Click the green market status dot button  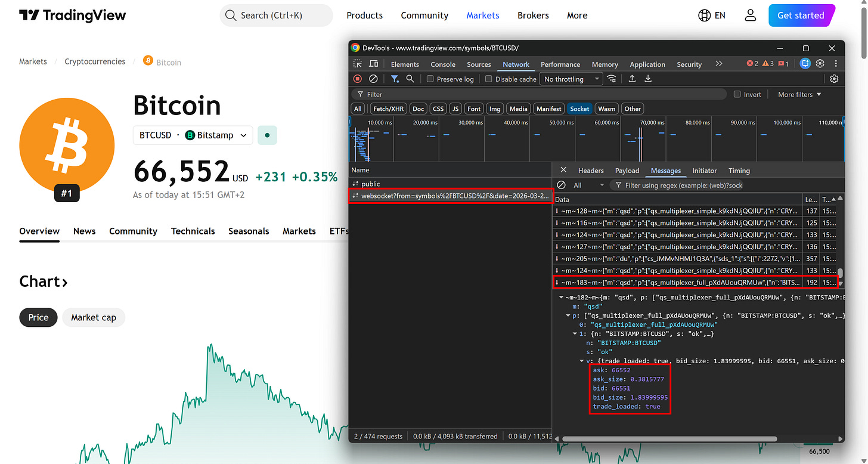(267, 135)
